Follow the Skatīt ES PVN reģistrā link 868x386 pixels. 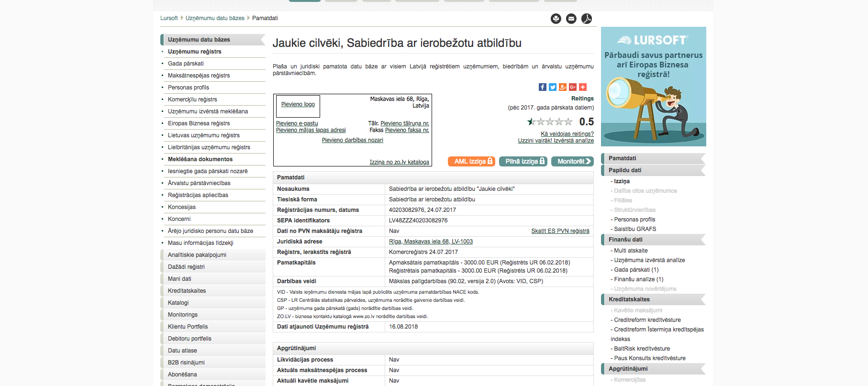(560, 231)
